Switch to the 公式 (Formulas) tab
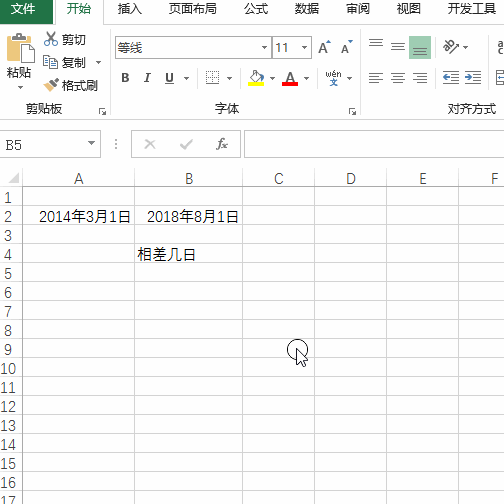This screenshot has height=504, width=504. tap(256, 9)
